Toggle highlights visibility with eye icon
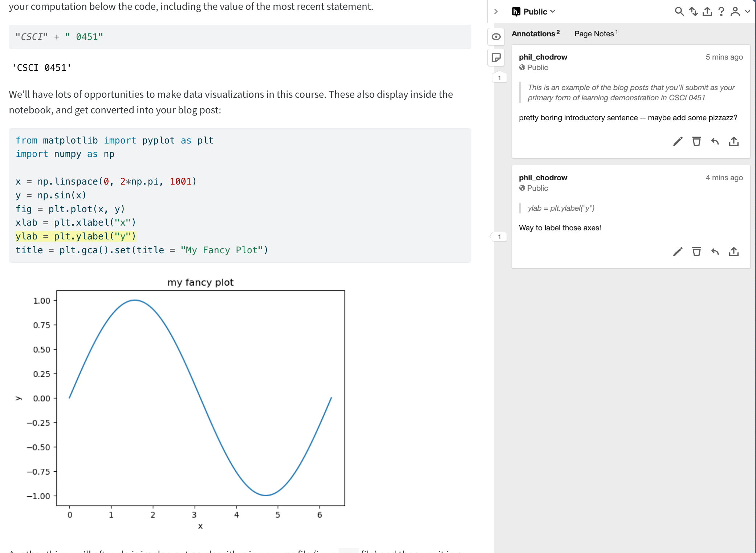The image size is (756, 553). [x=496, y=37]
